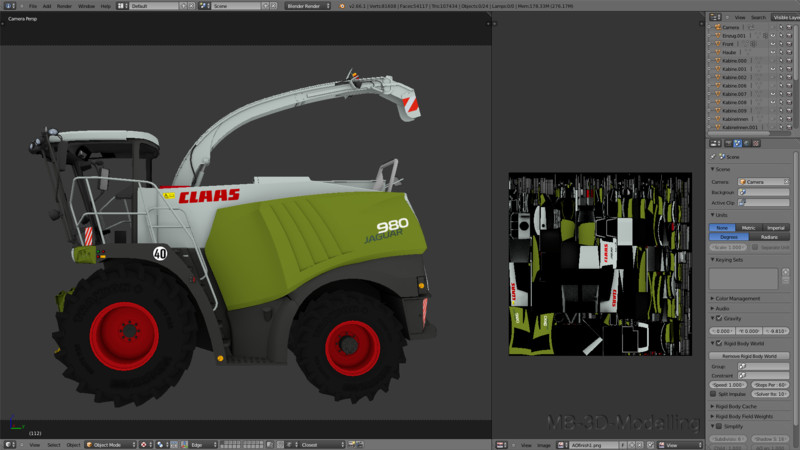Open the 3D viewport Select menu
Screen dimensions: 800x450
(x=54, y=445)
